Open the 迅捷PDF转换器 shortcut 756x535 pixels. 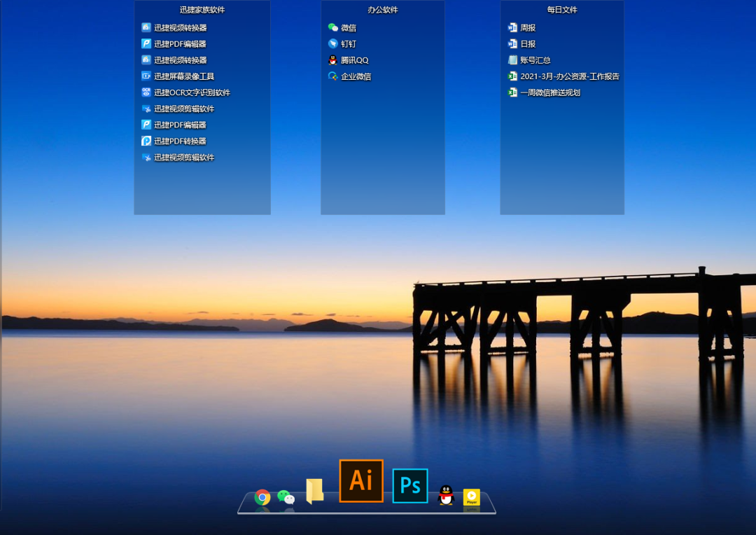click(x=174, y=141)
